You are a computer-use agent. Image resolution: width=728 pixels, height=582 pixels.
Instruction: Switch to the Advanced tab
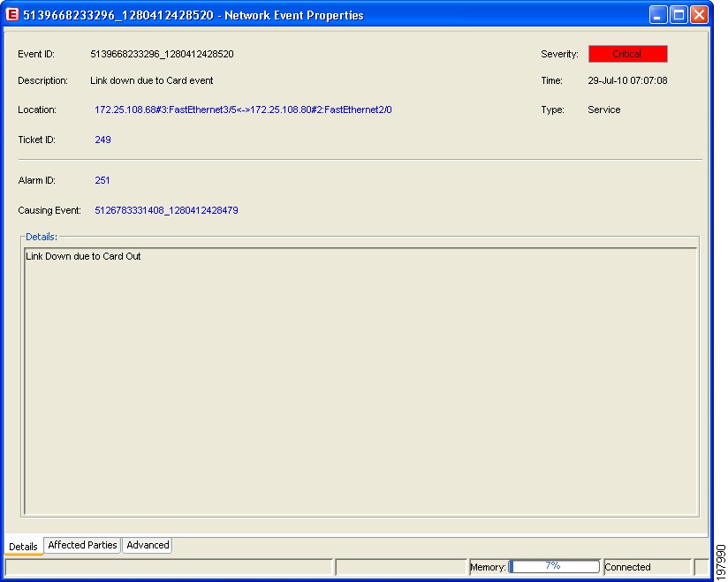pyautogui.click(x=148, y=545)
